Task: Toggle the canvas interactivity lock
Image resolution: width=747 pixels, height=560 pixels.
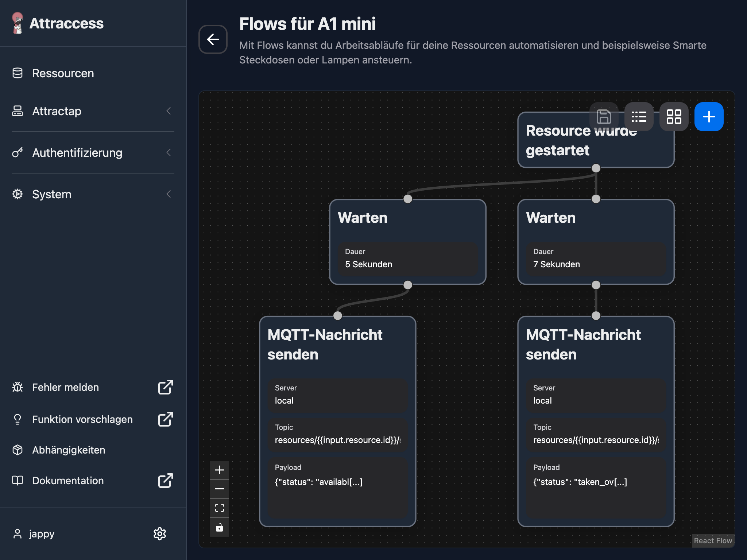Action: 220,527
